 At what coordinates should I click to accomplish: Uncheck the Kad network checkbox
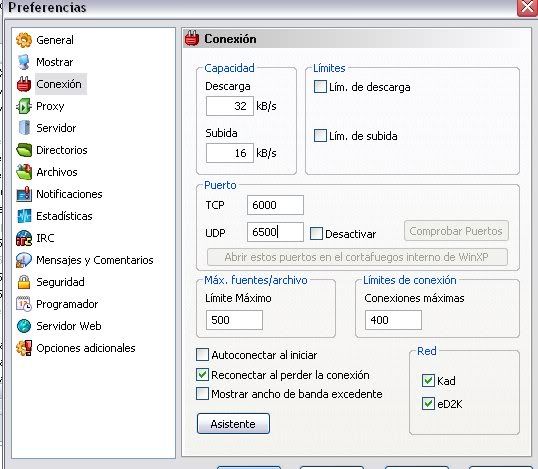(x=428, y=380)
